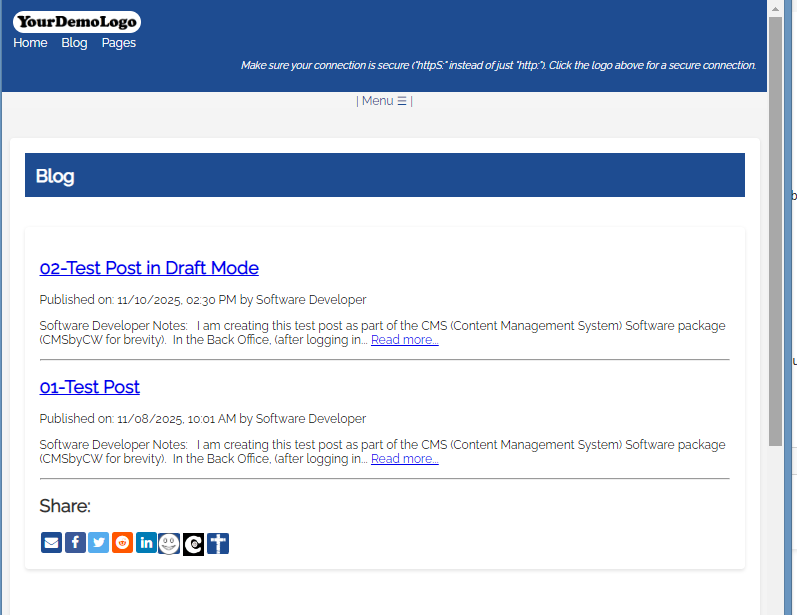This screenshot has width=797, height=615.
Task: Click the vertical page scrollbar thumb
Action: pos(775,230)
